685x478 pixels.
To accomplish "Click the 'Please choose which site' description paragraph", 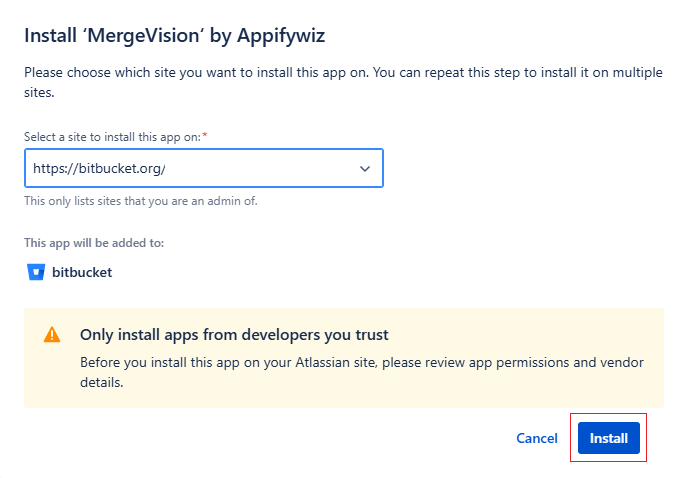I will (x=343, y=82).
